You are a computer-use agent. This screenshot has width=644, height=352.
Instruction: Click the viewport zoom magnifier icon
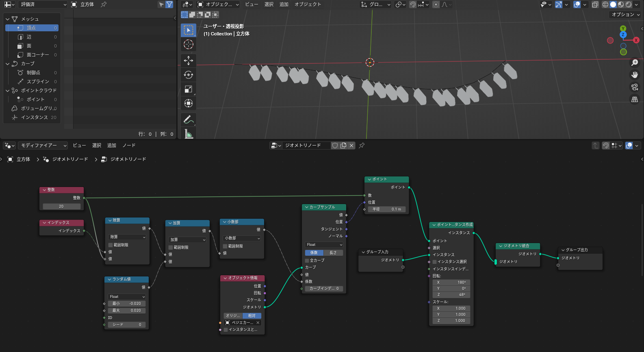pyautogui.click(x=634, y=63)
